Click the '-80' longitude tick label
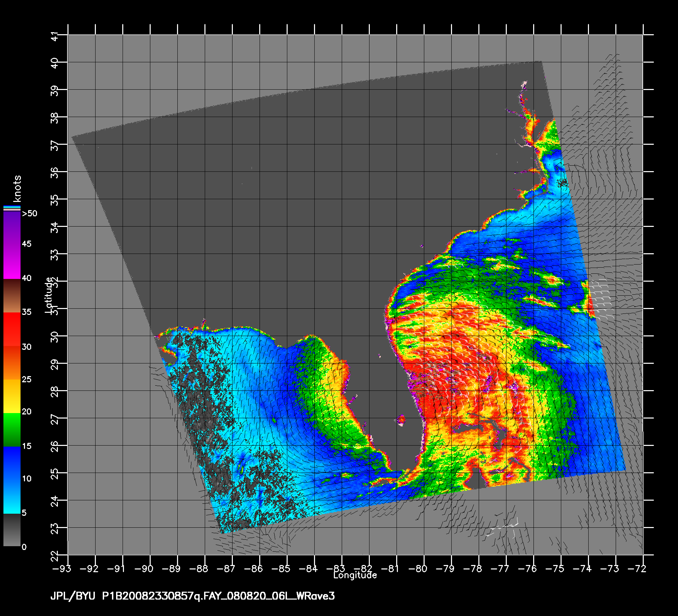Image resolution: width=678 pixels, height=616 pixels. (x=417, y=569)
